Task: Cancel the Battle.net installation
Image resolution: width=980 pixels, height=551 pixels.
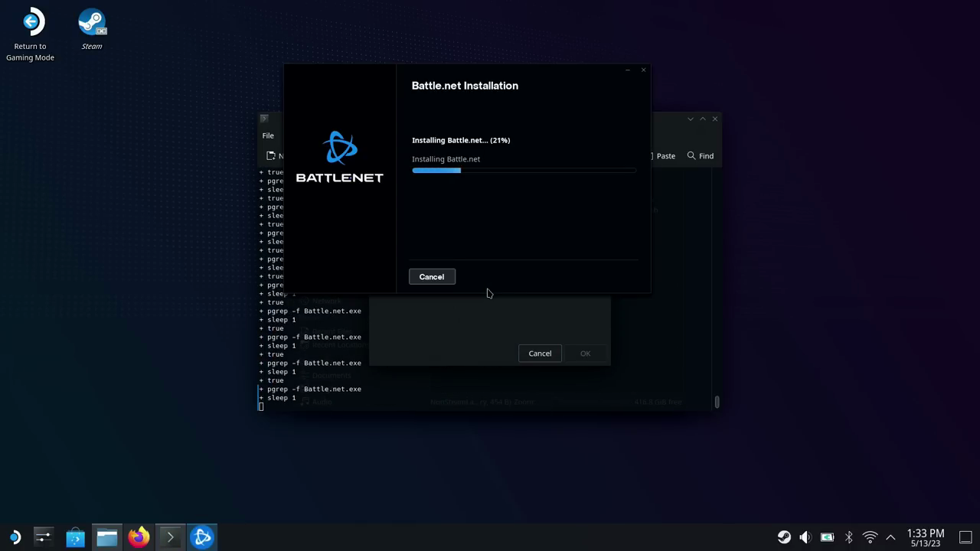Action: pyautogui.click(x=432, y=277)
